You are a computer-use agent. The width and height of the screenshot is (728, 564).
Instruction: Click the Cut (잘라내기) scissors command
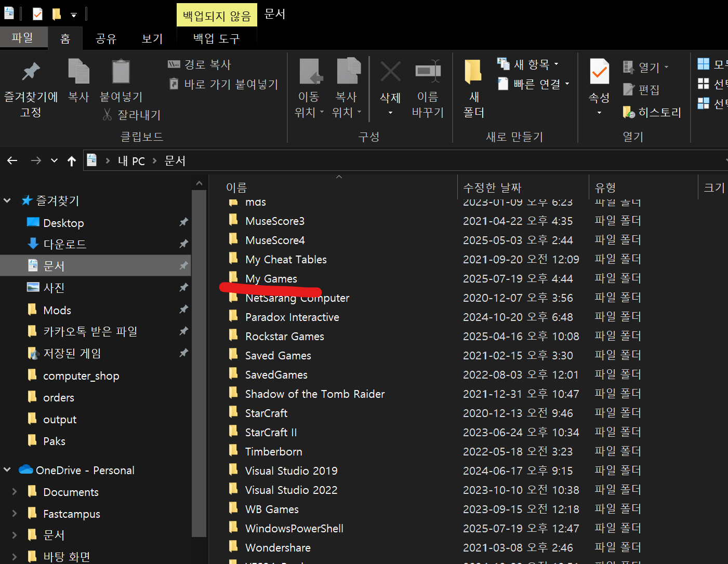[132, 115]
